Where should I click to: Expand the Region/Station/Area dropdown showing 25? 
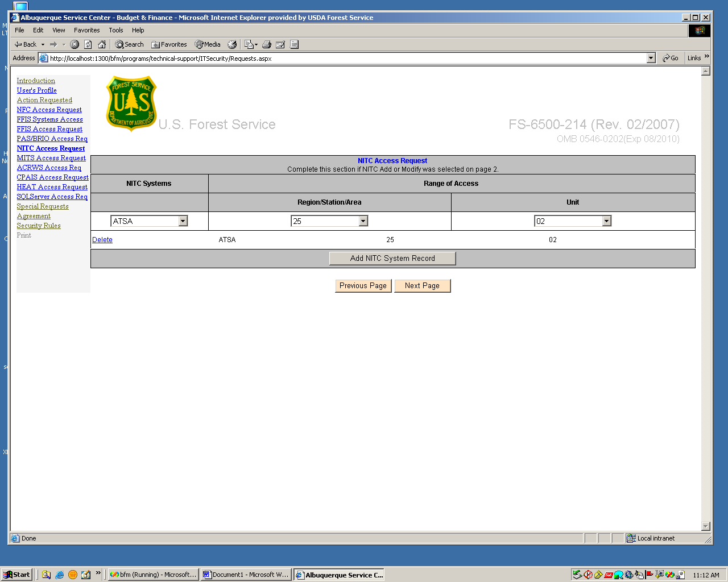pyautogui.click(x=363, y=221)
